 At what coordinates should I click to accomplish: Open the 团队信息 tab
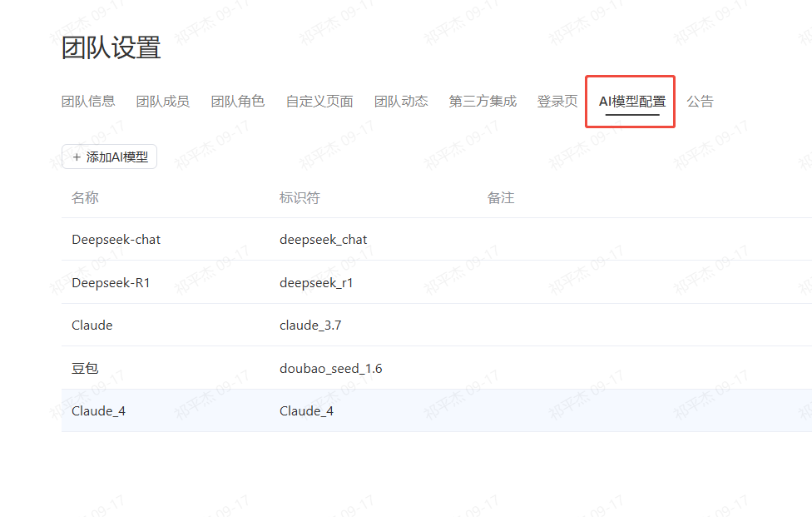pos(88,102)
